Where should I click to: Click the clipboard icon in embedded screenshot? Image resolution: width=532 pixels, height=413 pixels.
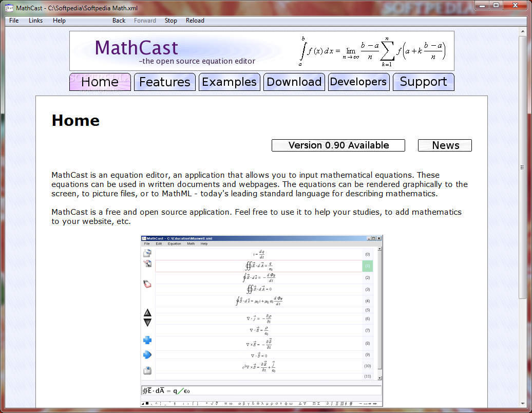[147, 370]
